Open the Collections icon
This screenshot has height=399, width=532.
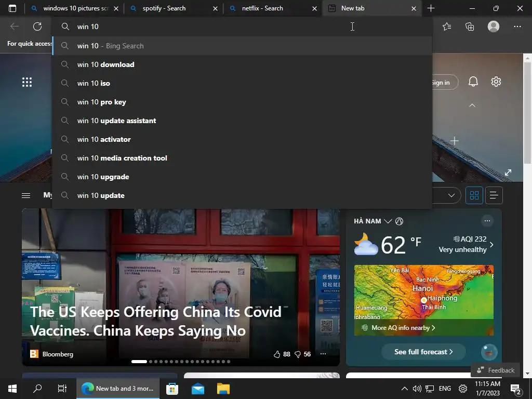(470, 26)
